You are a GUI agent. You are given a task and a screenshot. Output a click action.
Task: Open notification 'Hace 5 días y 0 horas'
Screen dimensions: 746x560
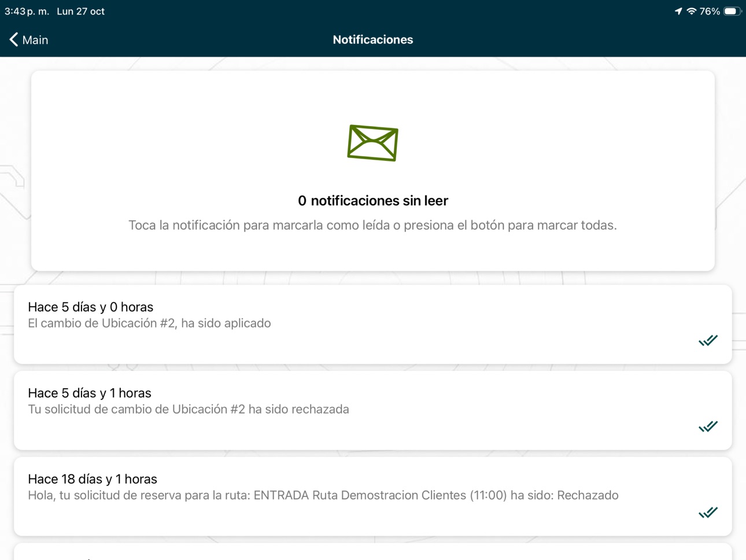373,324
